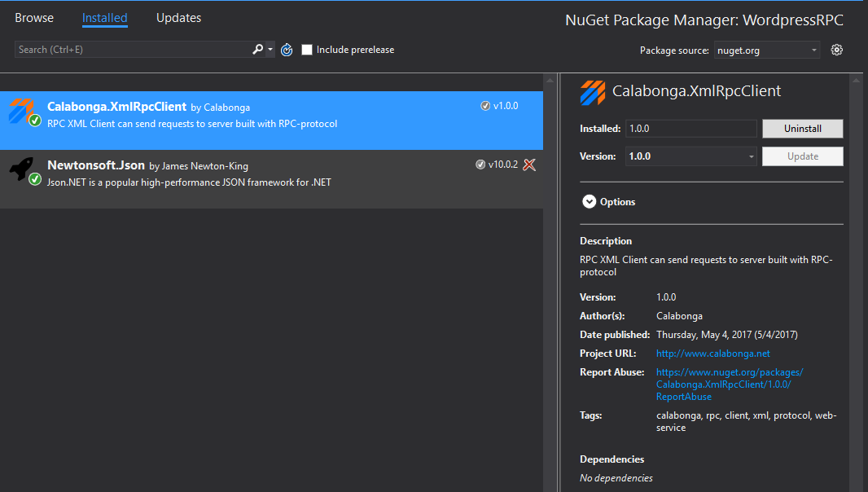868x492 pixels.
Task: Click scroll up arrow of package list
Action: point(550,81)
